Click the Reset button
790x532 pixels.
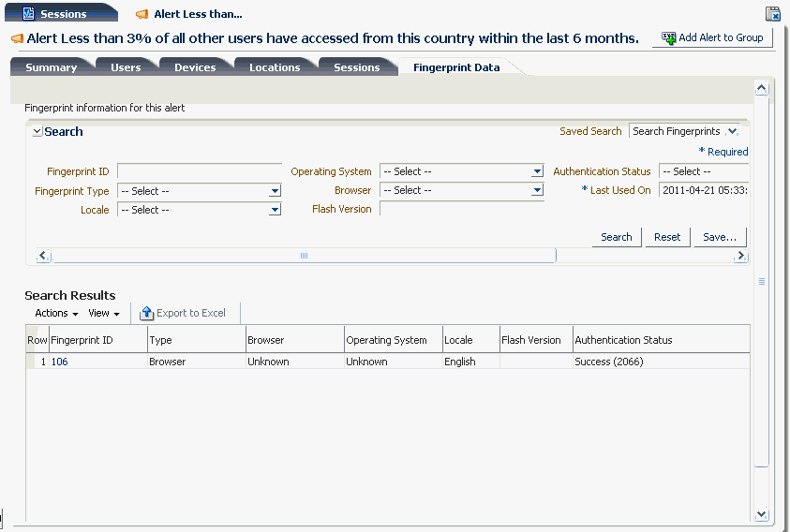pos(667,237)
